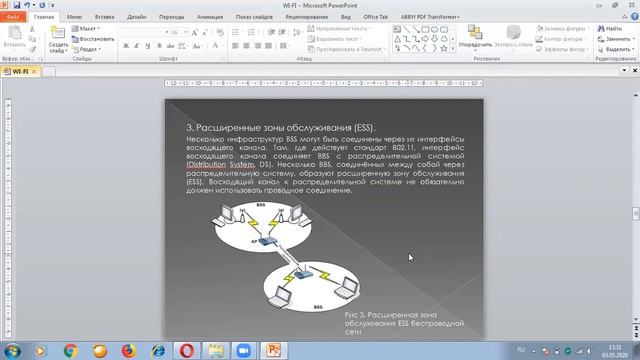Toggle strikethrough formatting
This screenshot has width=640, height=360.
pos(171,46)
